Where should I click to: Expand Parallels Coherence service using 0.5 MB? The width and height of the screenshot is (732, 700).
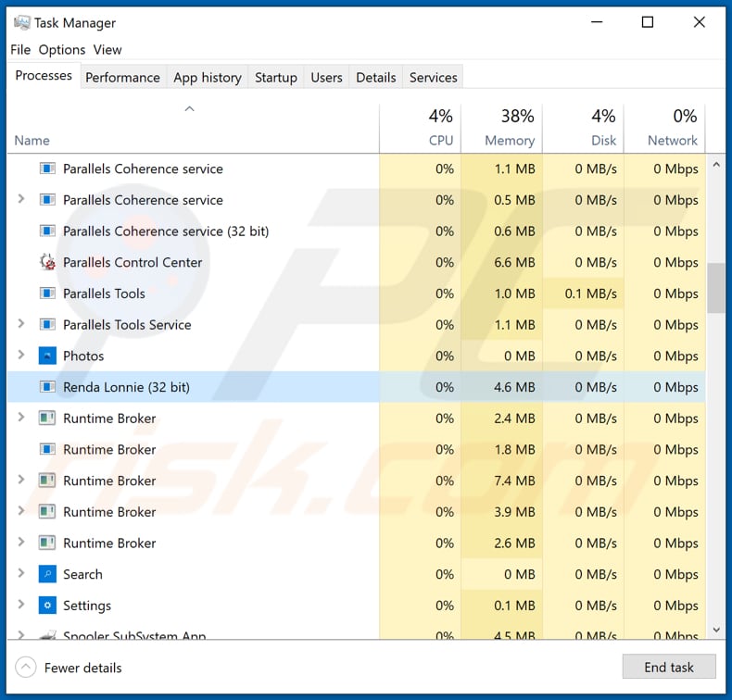point(21,199)
